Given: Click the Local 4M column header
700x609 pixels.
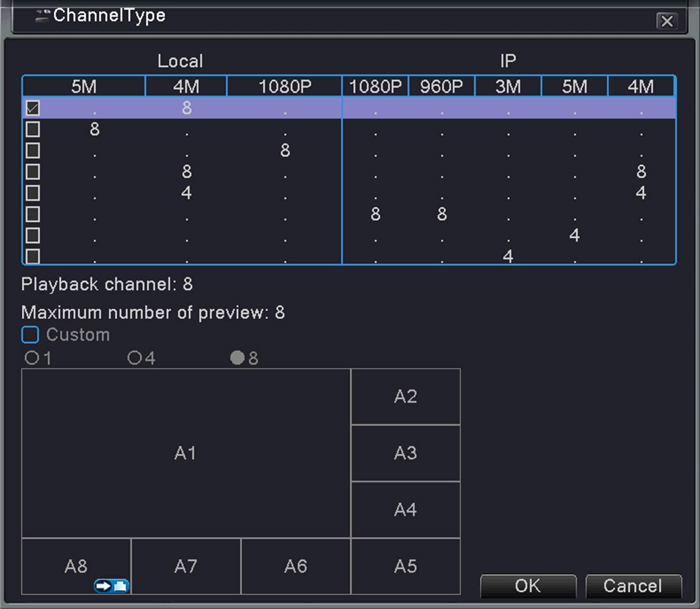Looking at the screenshot, I should coord(186,86).
